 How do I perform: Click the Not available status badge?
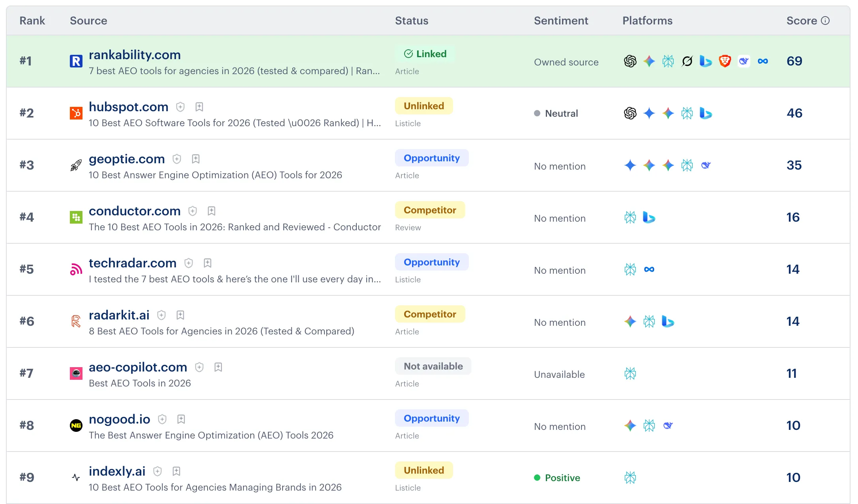coord(433,366)
